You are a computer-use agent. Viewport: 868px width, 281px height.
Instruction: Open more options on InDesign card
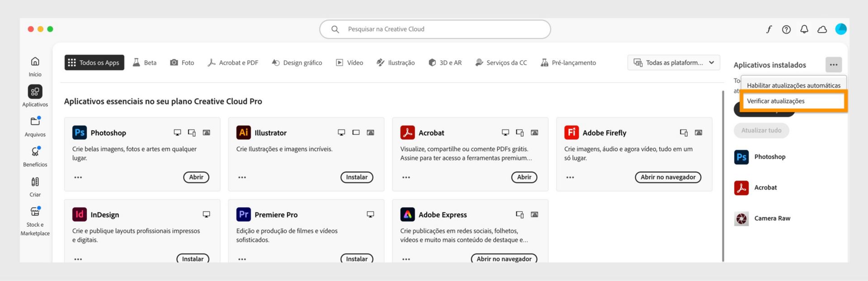click(x=78, y=259)
